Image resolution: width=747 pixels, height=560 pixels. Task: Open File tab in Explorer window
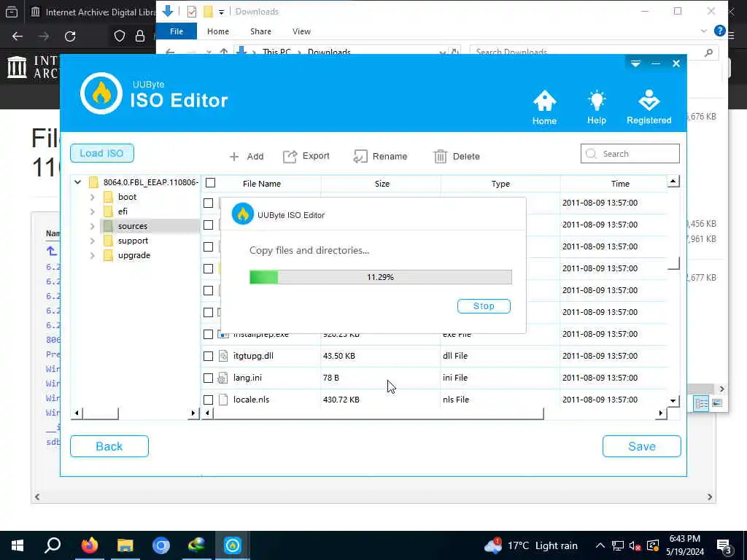[177, 31]
